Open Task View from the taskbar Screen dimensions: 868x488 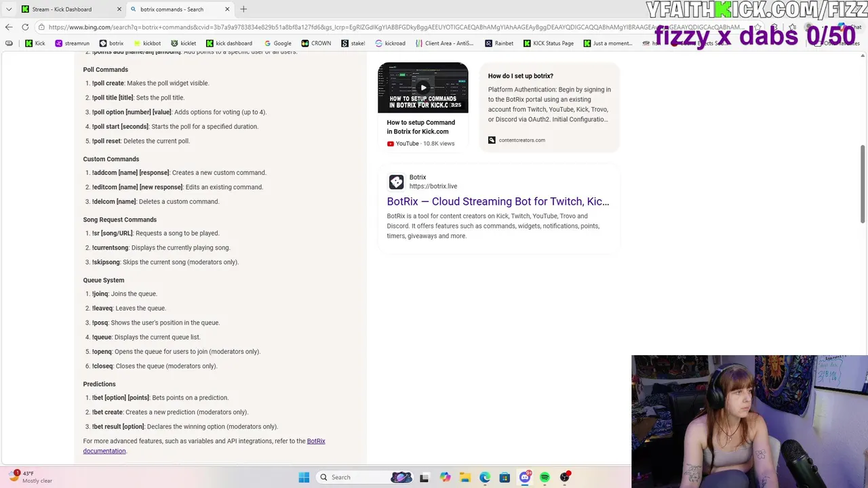tap(424, 477)
